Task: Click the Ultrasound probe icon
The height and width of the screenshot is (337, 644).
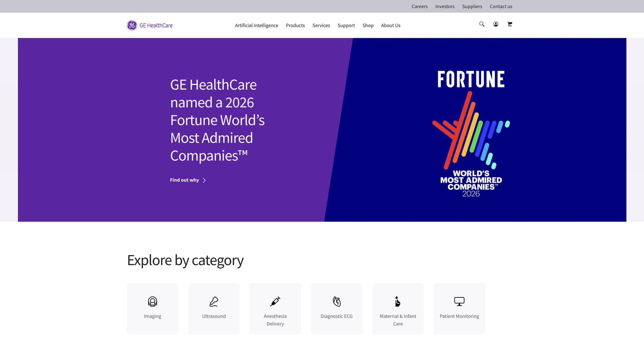Action: click(x=214, y=301)
